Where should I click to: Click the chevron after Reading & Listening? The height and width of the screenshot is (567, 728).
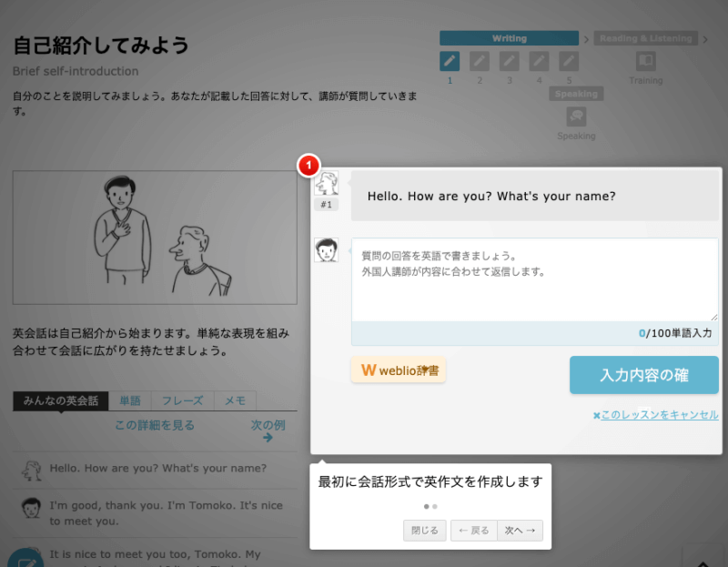706,38
